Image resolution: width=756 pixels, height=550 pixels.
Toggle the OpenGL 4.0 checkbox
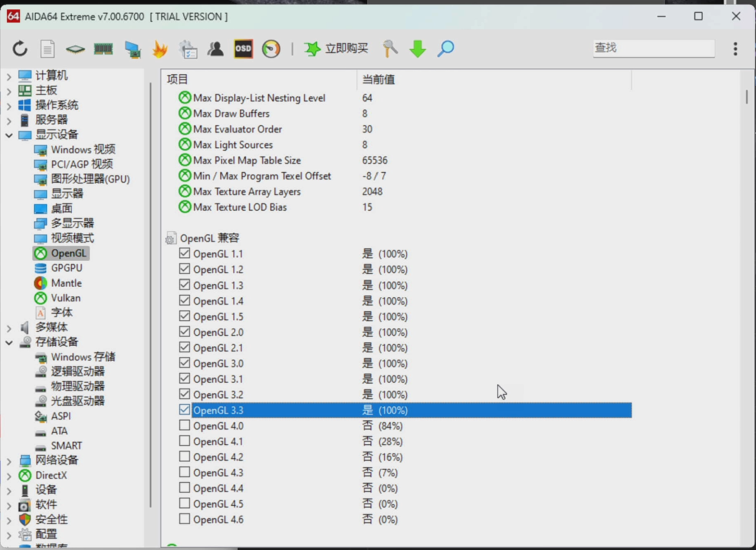click(184, 426)
